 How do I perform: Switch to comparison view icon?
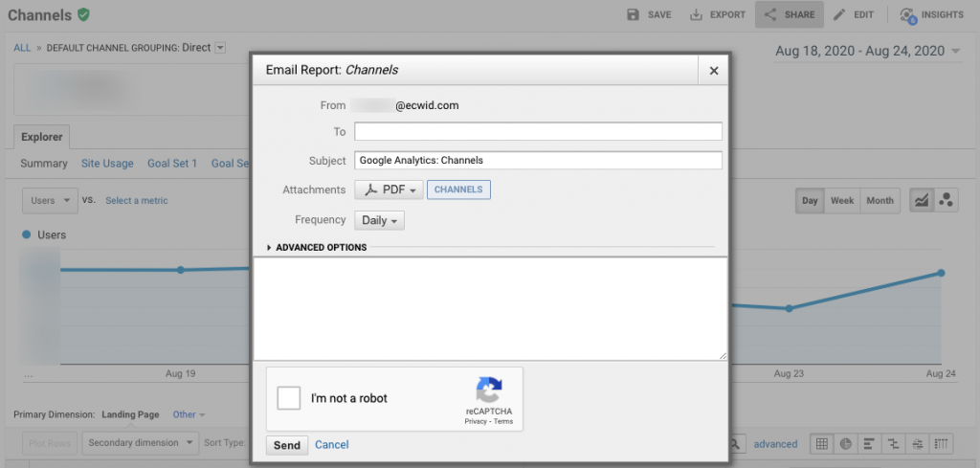[894, 444]
